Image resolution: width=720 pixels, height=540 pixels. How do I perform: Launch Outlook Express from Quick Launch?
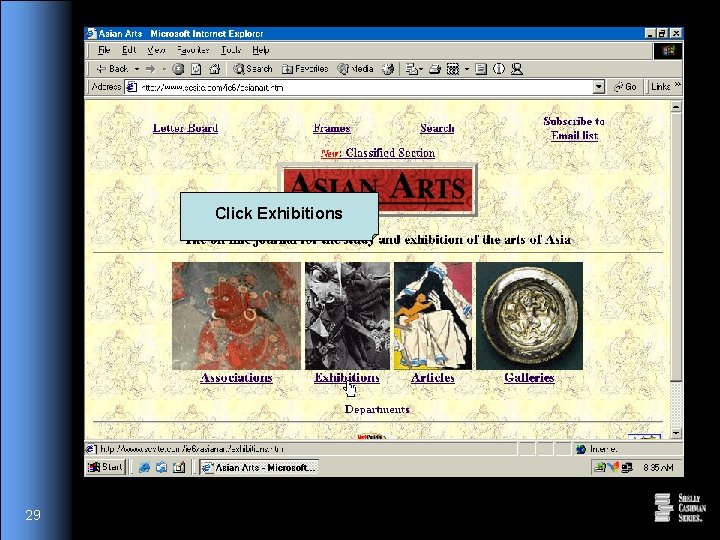pos(161,467)
